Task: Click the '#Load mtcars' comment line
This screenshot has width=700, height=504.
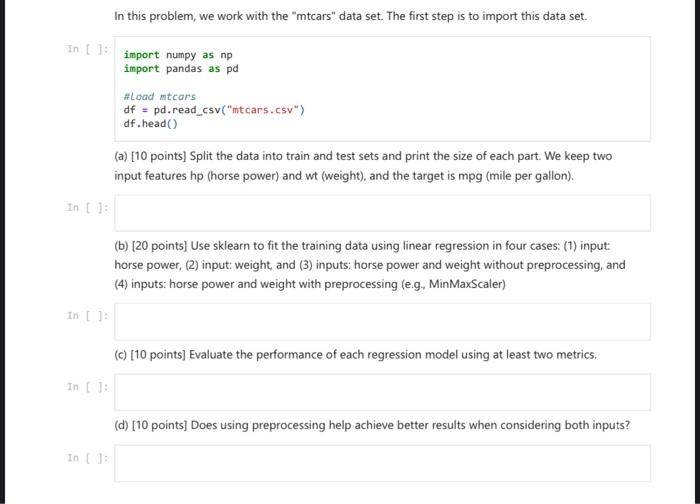Action: click(160, 96)
